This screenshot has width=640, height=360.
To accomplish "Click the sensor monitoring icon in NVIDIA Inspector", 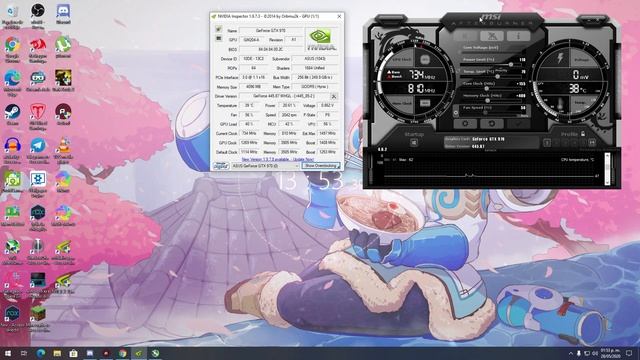I will coord(219,38).
